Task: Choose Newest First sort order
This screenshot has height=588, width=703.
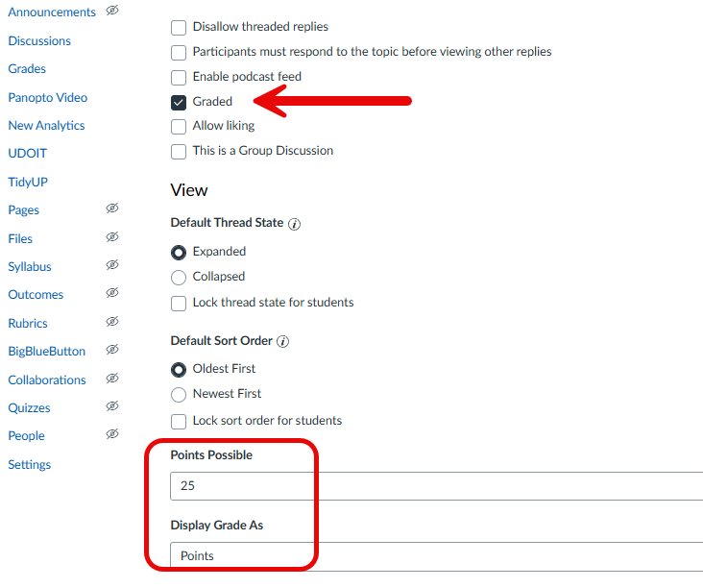Action: point(179,394)
